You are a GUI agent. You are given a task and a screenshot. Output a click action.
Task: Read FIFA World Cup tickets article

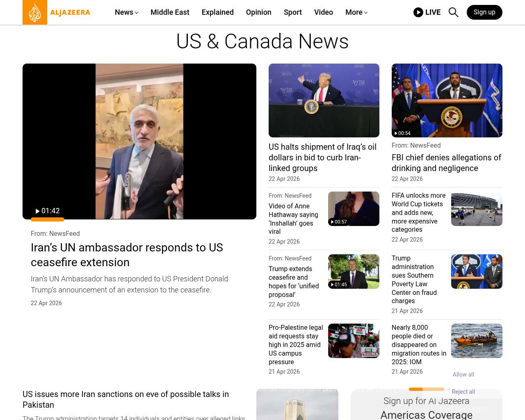pos(418,212)
